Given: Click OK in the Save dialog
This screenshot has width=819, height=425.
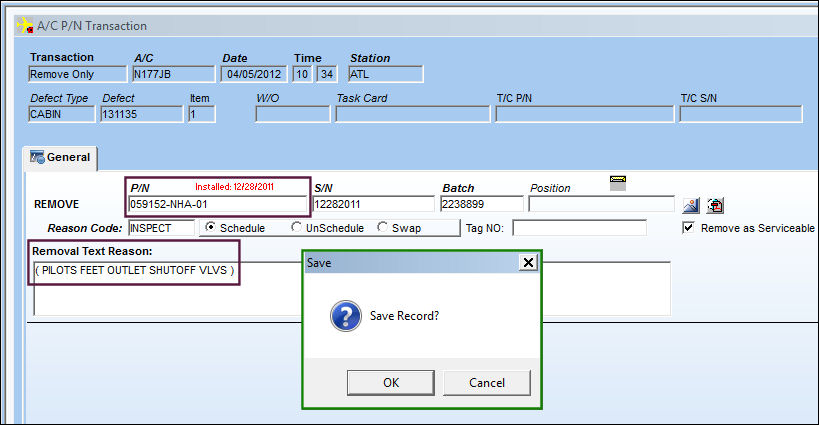Looking at the screenshot, I should click(390, 383).
